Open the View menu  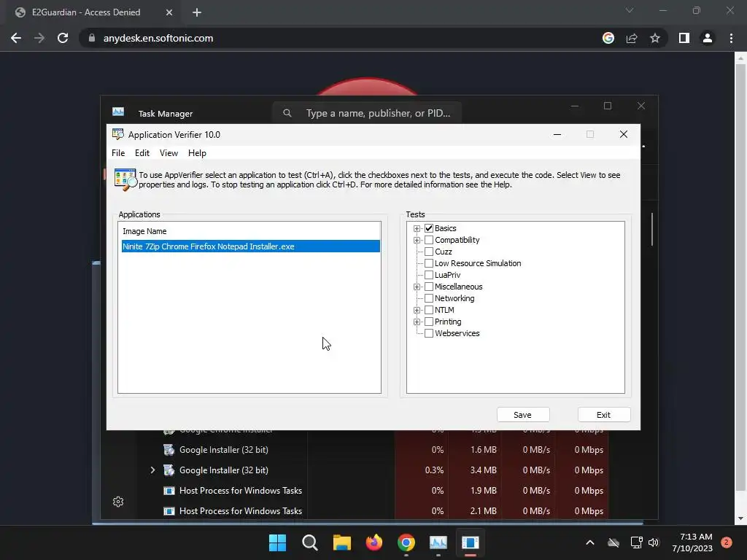[x=169, y=153]
